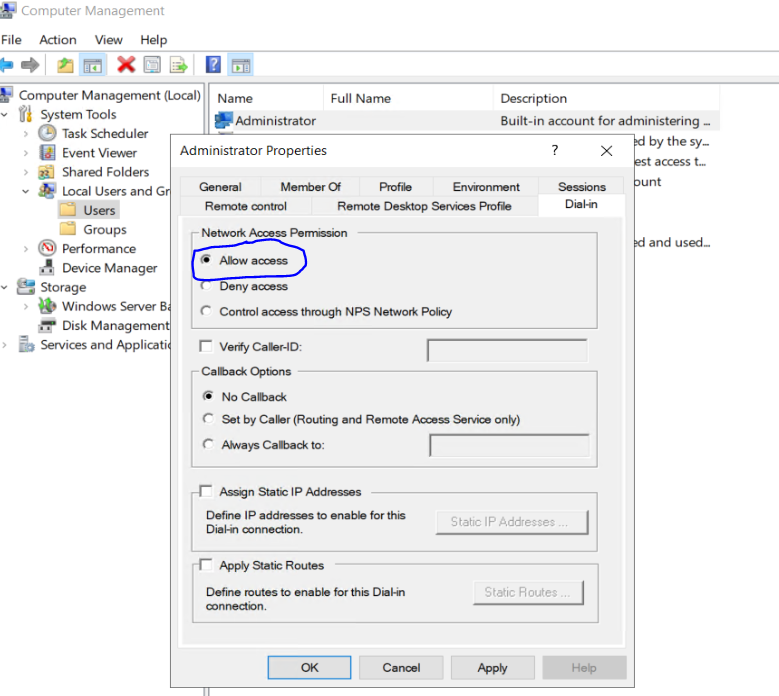The width and height of the screenshot is (779, 696).
Task: Select the No Callback radio button
Action: [208, 396]
